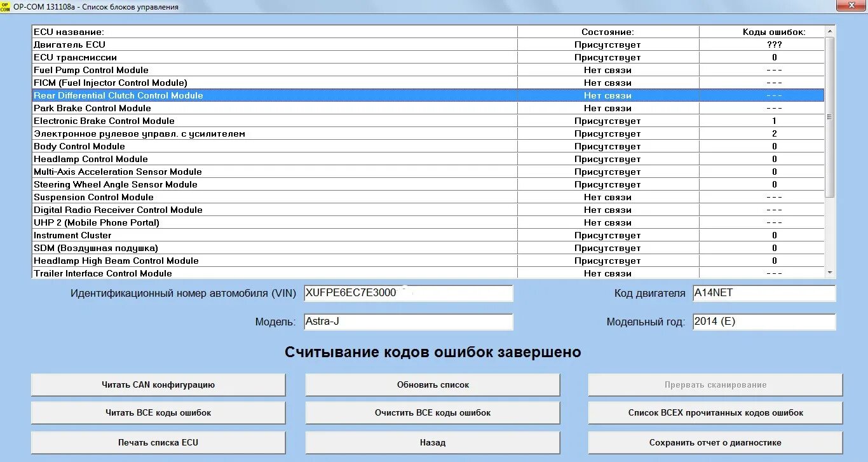
Task: Select 'Электронное рулевое управл. с усилителем' row
Action: [x=428, y=133]
